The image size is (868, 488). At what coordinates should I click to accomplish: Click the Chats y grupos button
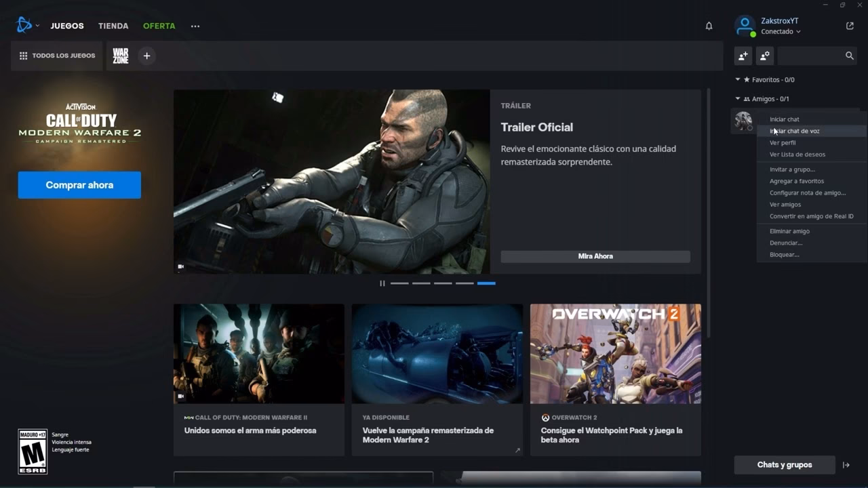pyautogui.click(x=785, y=465)
